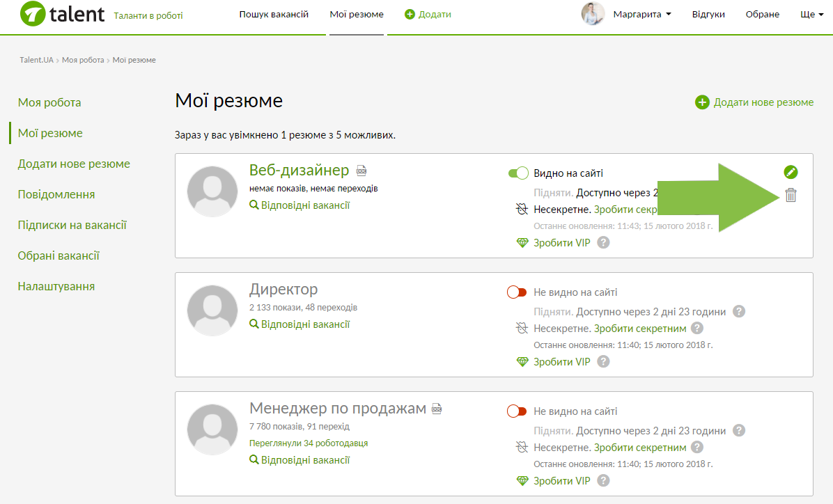Click the Директор resume avatar placeholder

pyautogui.click(x=212, y=310)
